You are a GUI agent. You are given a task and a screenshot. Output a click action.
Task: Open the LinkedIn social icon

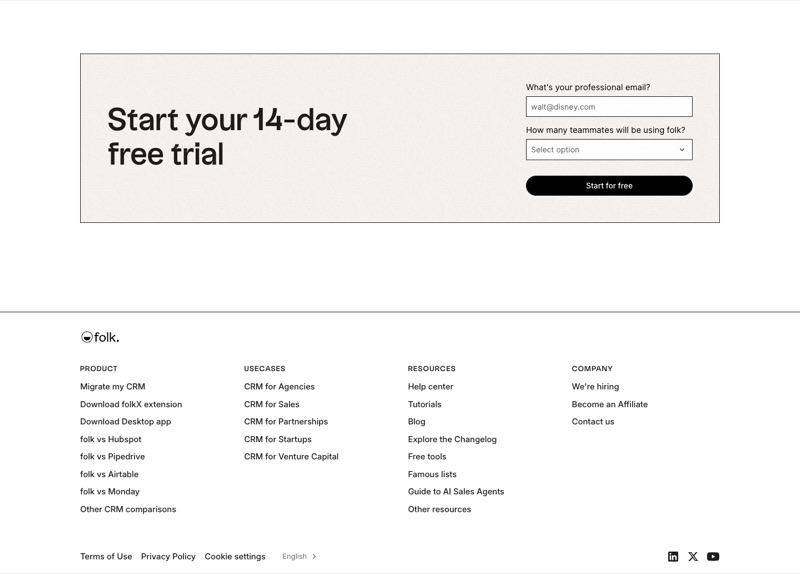673,556
